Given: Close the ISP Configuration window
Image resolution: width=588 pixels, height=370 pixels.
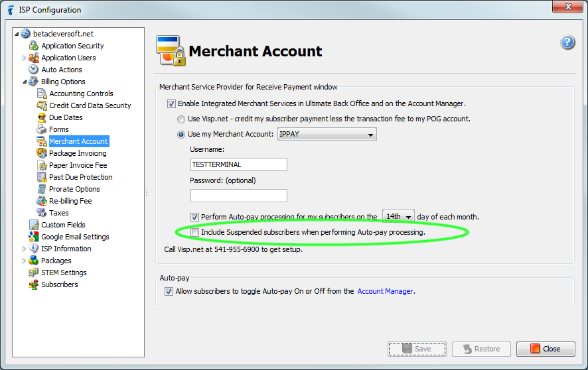Looking at the screenshot, I should (x=567, y=7).
